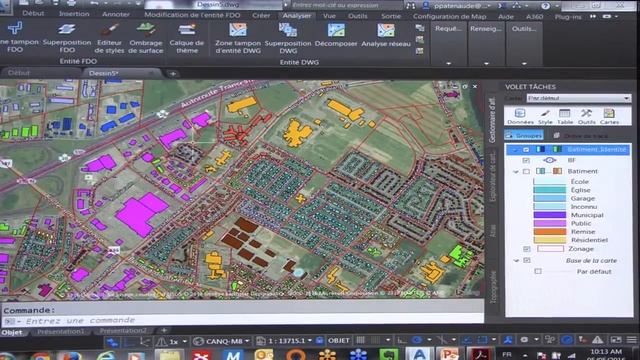Open Internet Explorer from the taskbar

105,355
